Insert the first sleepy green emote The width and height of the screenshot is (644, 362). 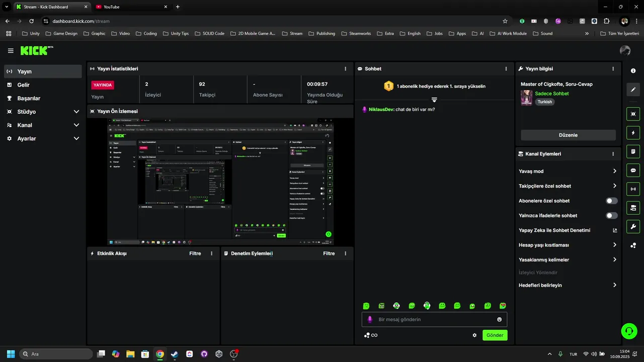(366, 306)
